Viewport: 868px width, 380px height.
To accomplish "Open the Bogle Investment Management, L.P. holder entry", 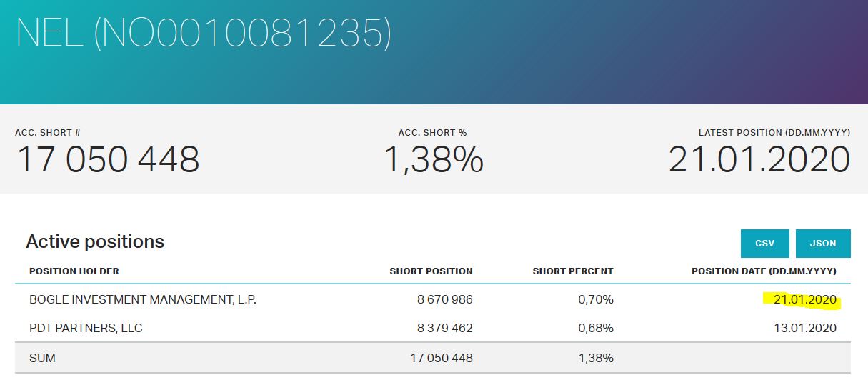I will click(143, 300).
